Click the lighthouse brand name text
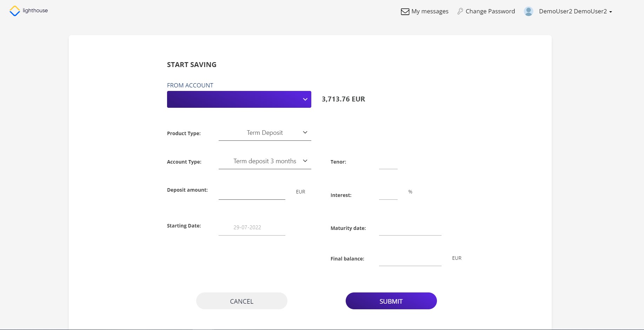Viewport: 644px width, 330px height. [35, 11]
